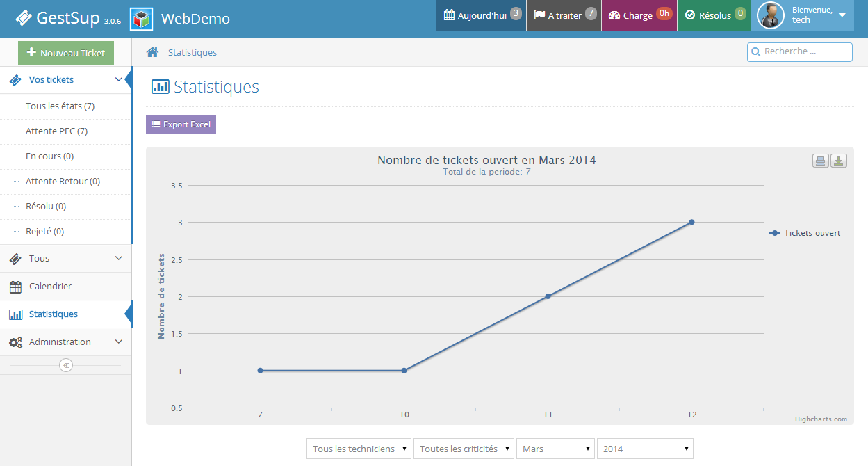868x466 pixels.
Task: Open the A traiter header tab
Action: click(564, 15)
